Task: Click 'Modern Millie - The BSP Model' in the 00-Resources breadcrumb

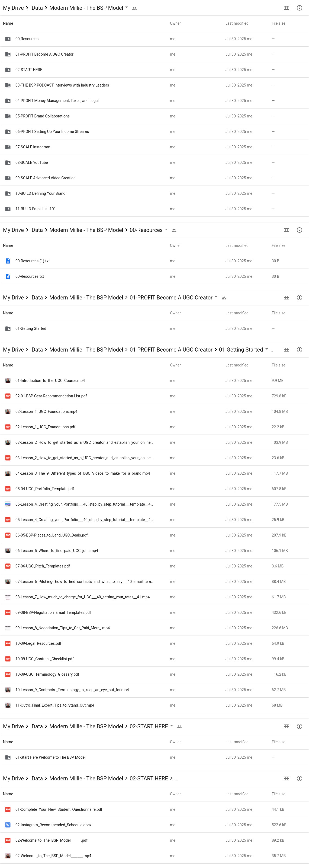Action: (x=86, y=230)
